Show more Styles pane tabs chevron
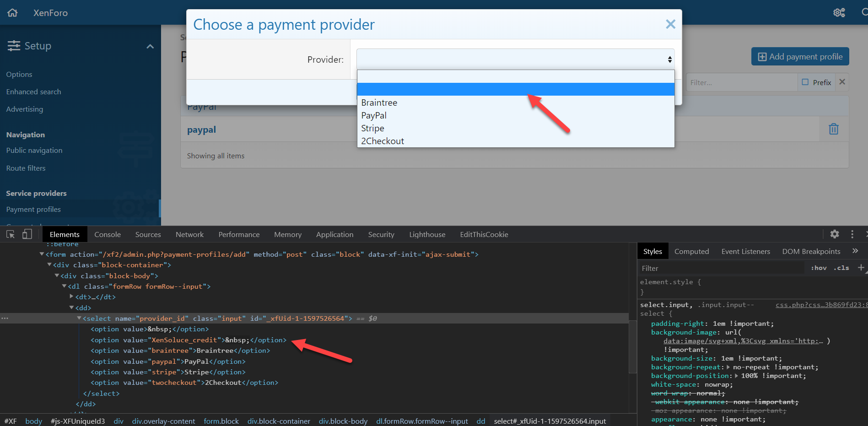This screenshot has height=426, width=868. (x=855, y=251)
